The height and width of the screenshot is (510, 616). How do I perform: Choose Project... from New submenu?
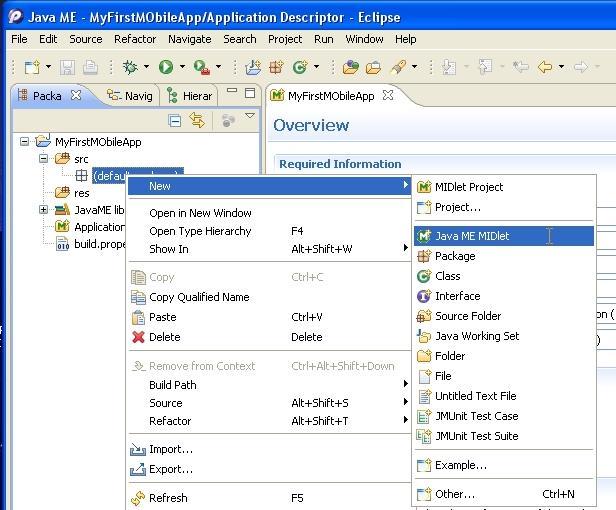[x=504, y=207]
